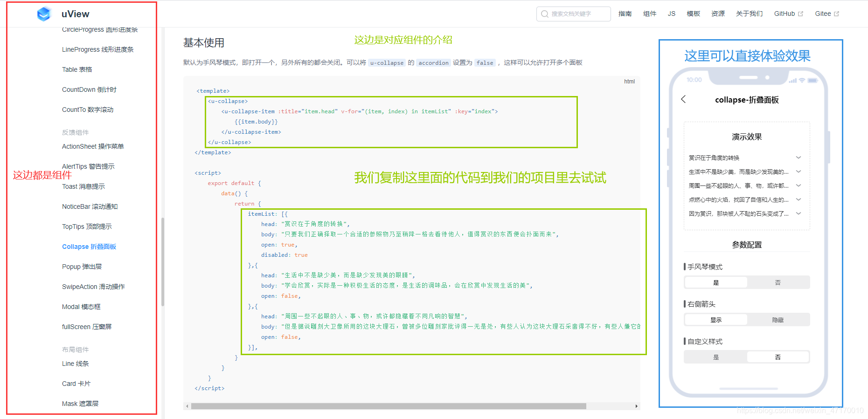Open Modal 模态框 page
Viewport: 868px width, 419px height.
[x=81, y=307]
